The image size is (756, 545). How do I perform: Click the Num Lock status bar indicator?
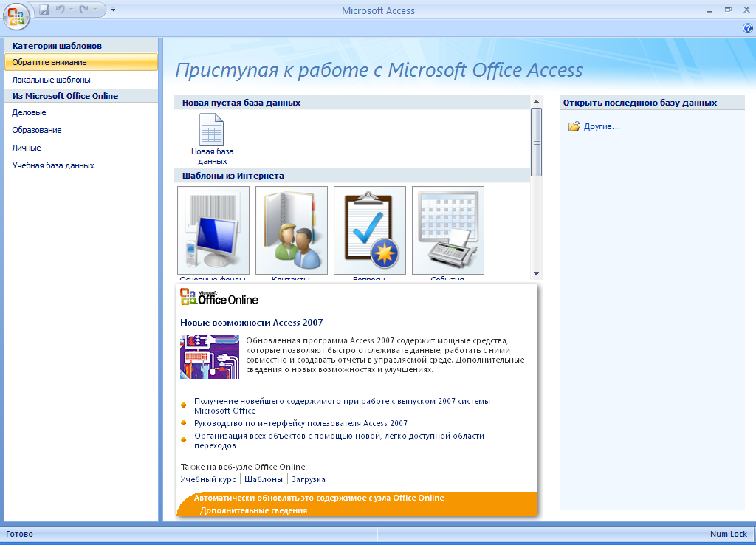tap(728, 534)
